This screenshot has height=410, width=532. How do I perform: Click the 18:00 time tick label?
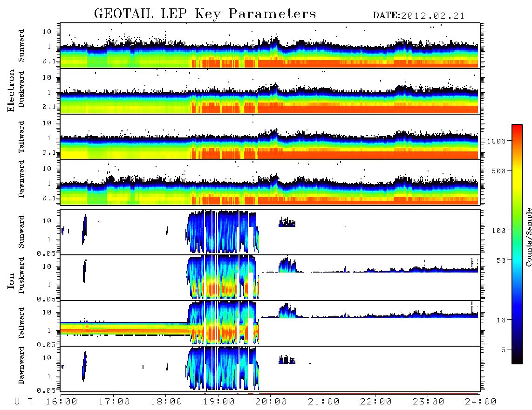[x=166, y=402]
